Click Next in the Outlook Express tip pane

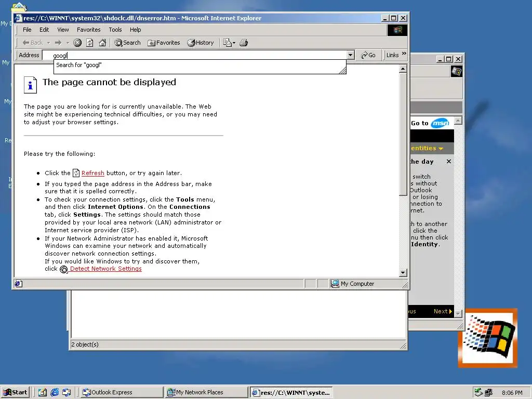[x=443, y=312]
